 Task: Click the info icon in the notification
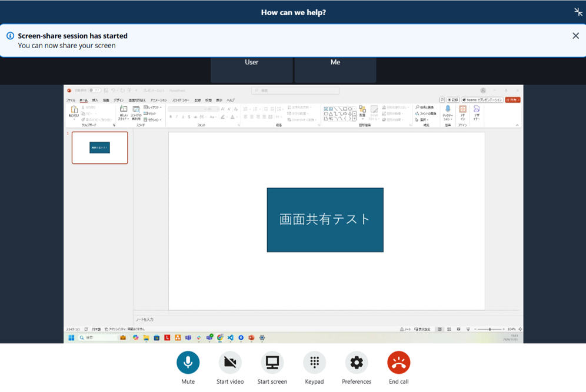[x=11, y=36]
